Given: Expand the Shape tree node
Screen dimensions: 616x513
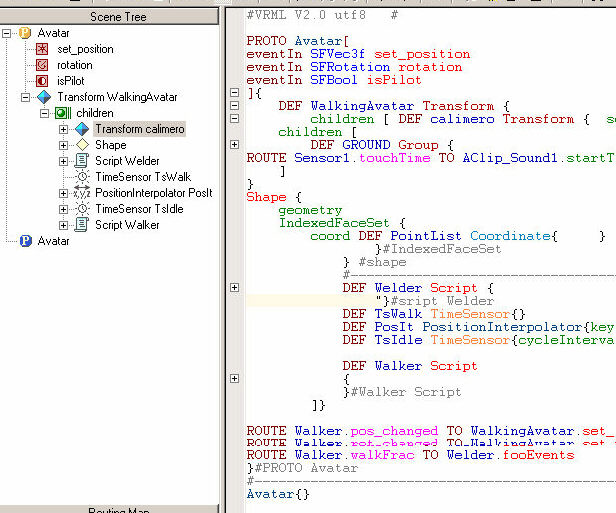Looking at the screenshot, I should coord(63,145).
